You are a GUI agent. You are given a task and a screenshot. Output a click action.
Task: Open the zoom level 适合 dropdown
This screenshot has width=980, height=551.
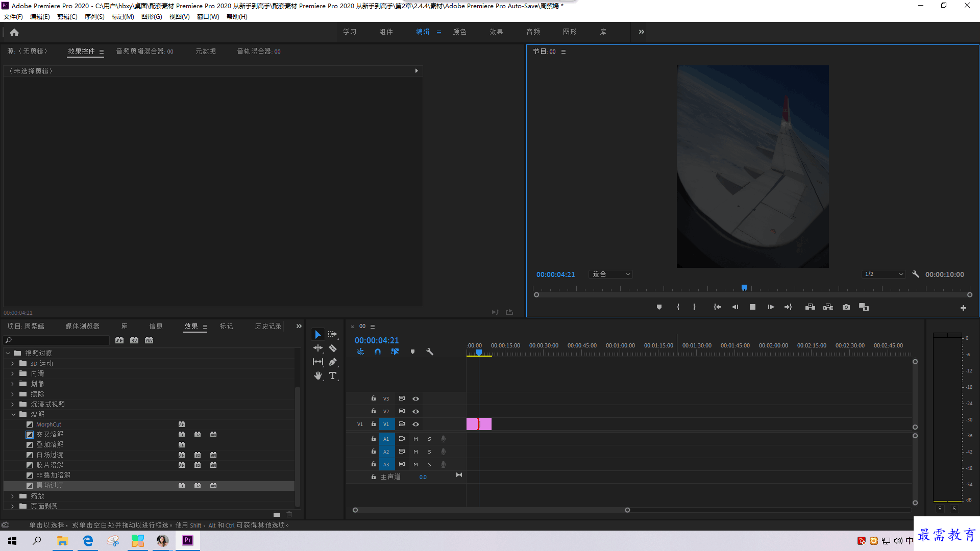click(x=611, y=274)
